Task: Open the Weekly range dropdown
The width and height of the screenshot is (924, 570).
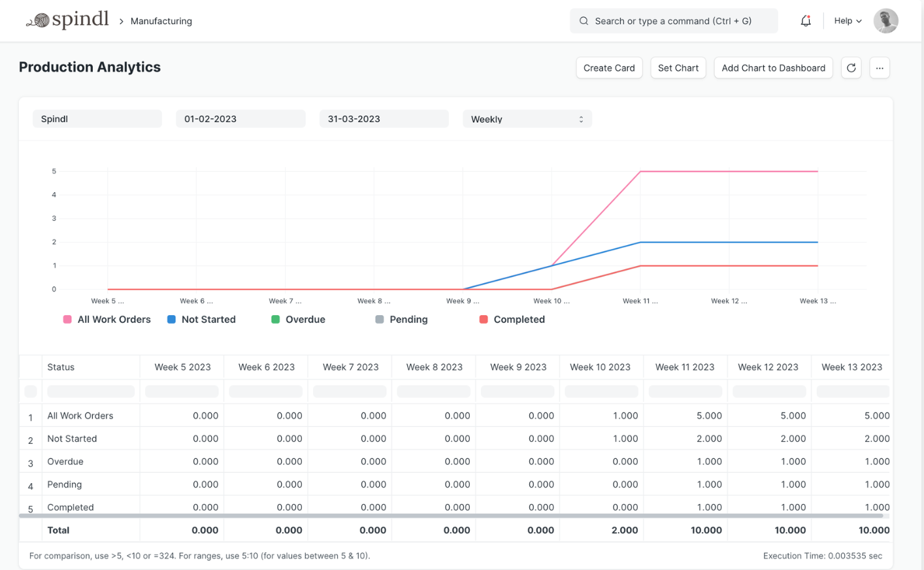Action: tap(527, 119)
